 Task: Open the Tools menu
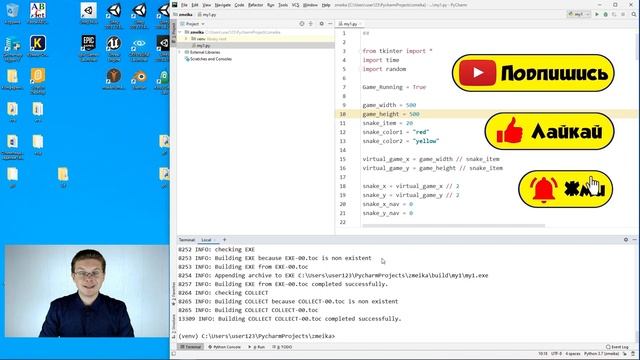(x=283, y=5)
